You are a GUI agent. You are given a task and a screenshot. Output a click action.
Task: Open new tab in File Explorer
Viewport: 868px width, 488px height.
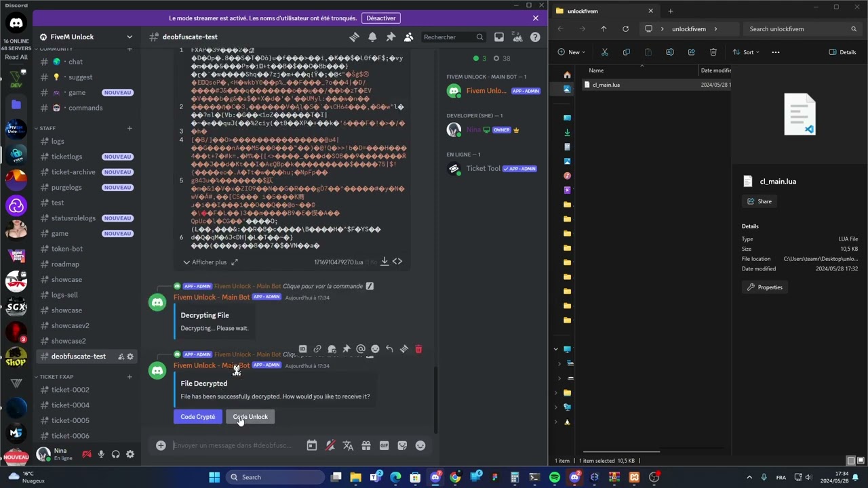[671, 11]
